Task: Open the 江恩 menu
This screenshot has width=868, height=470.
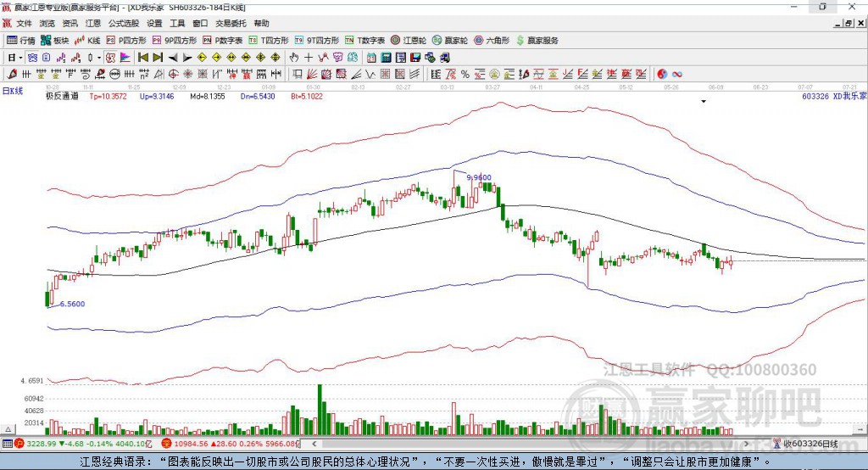Action: coord(93,23)
